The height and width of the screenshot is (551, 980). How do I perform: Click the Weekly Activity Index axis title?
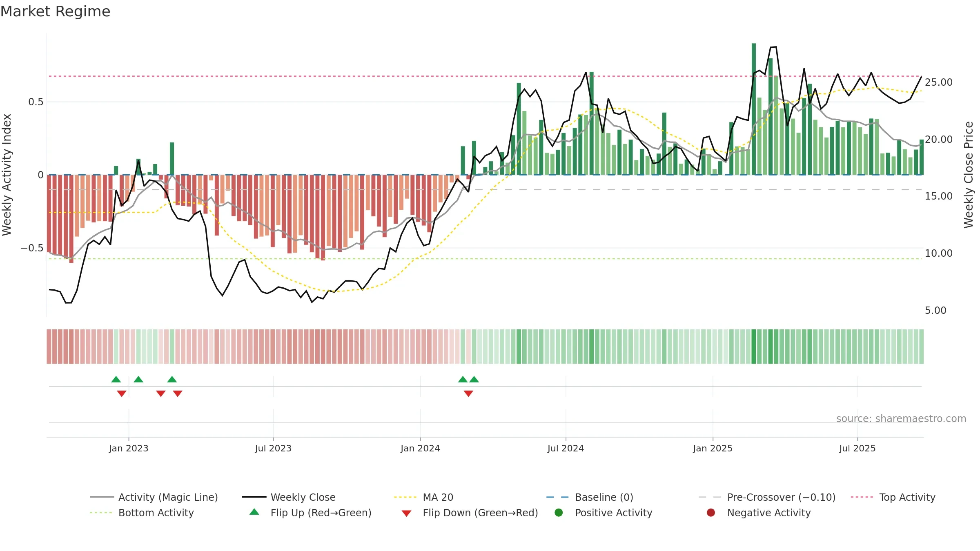coord(7,175)
